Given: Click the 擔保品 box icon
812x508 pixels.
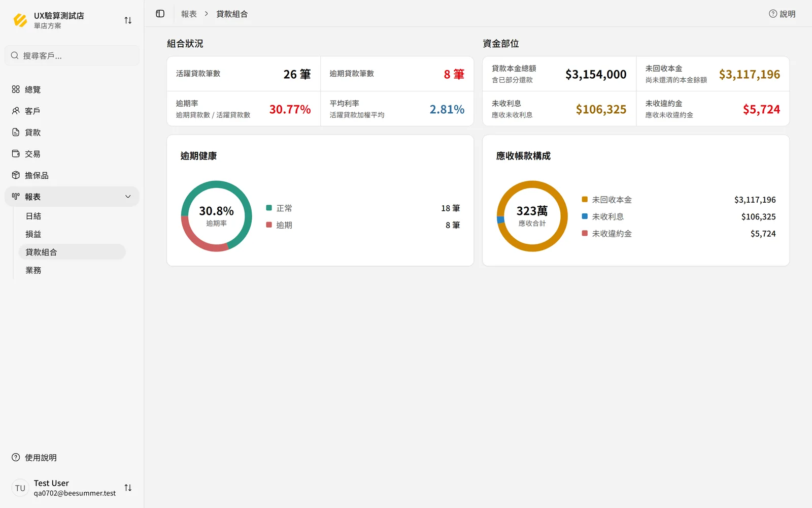Looking at the screenshot, I should click(16, 175).
